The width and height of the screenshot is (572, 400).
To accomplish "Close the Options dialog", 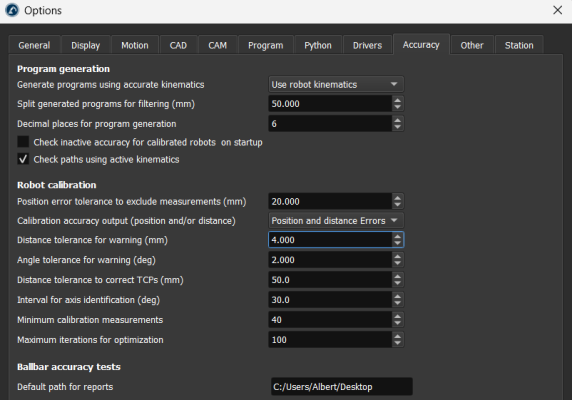I will 557,10.
